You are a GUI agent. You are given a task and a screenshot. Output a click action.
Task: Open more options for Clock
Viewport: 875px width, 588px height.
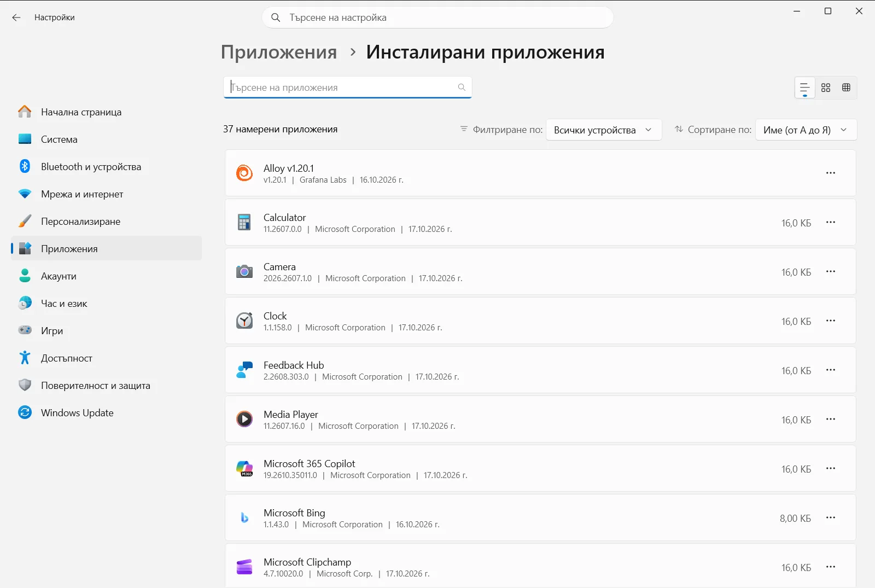(x=831, y=321)
